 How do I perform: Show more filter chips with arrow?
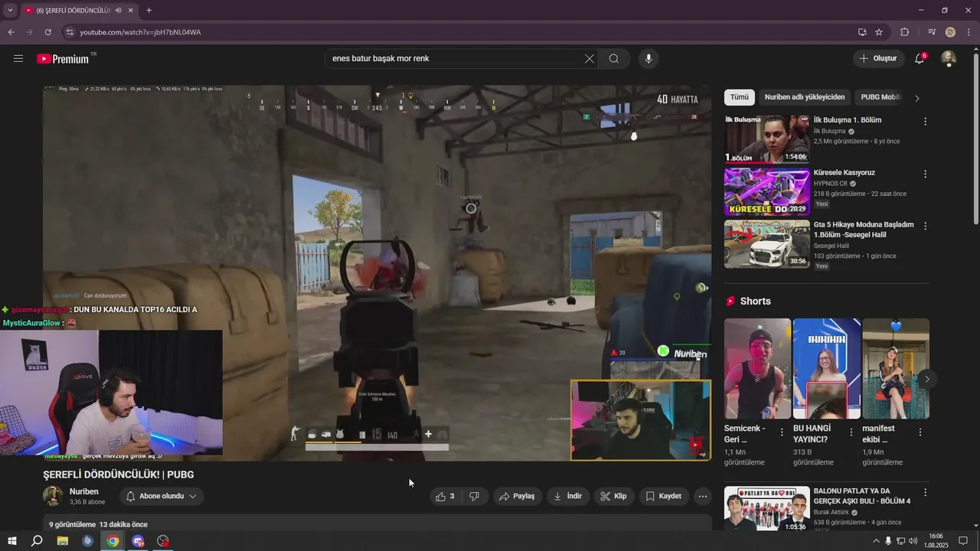pos(917,98)
